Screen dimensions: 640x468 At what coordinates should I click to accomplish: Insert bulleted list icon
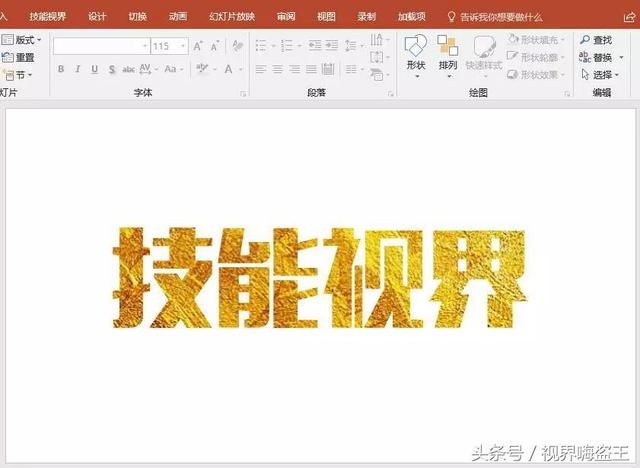(x=261, y=46)
